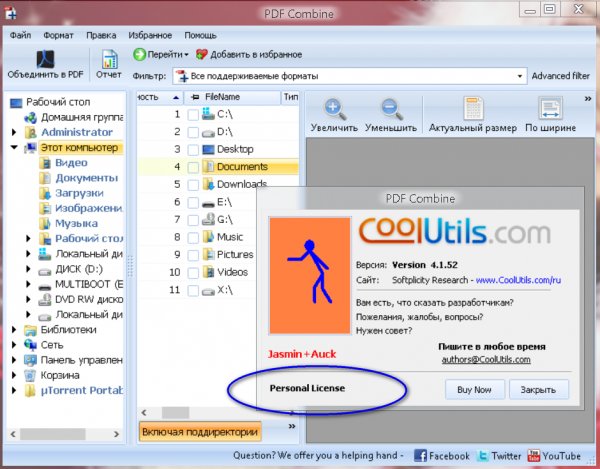The image size is (600, 469).
Task: Expand the Administrator tree node
Action: coord(14,132)
